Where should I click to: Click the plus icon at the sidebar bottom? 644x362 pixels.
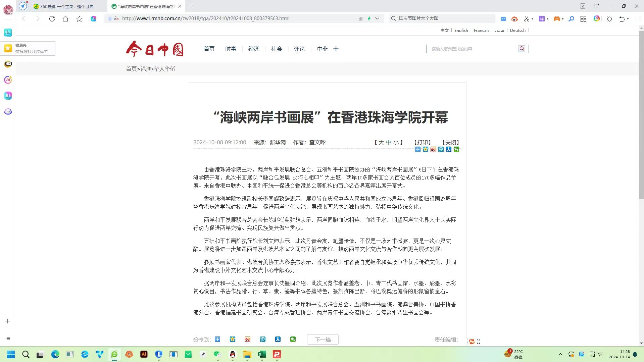[8, 321]
